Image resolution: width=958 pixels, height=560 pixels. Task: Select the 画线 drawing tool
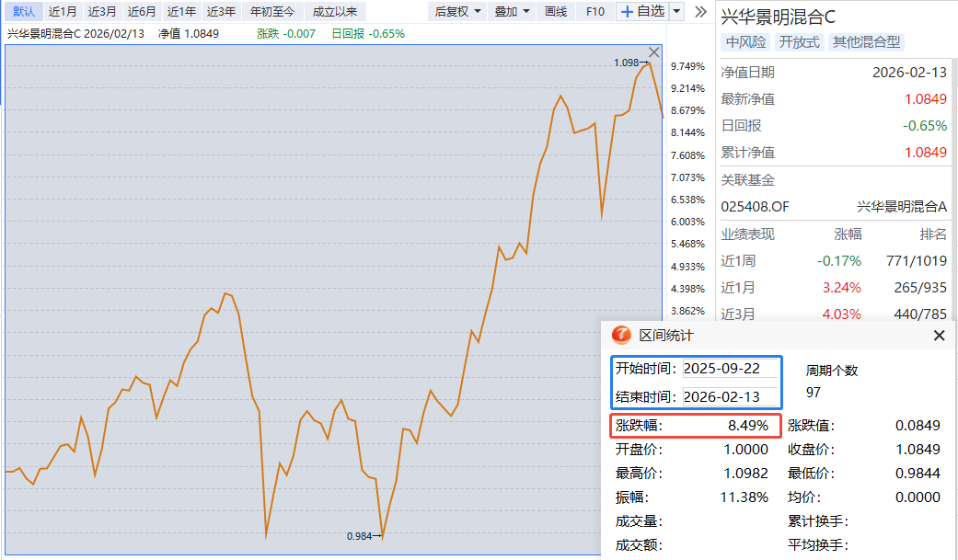pos(556,12)
